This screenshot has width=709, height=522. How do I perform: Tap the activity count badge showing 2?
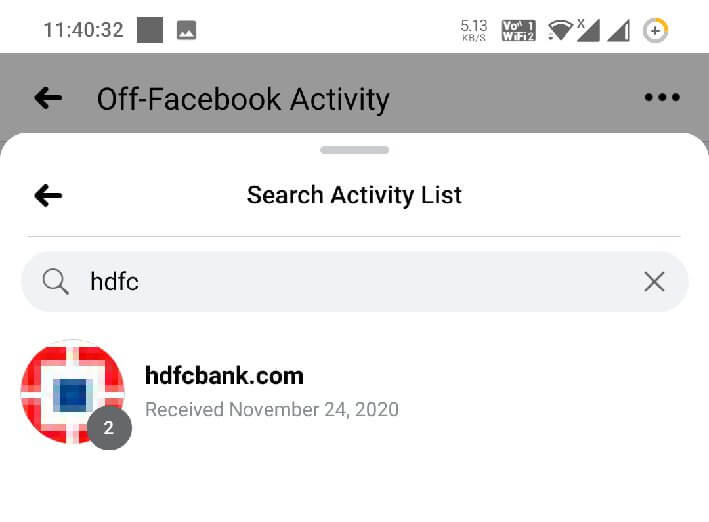coord(109,429)
